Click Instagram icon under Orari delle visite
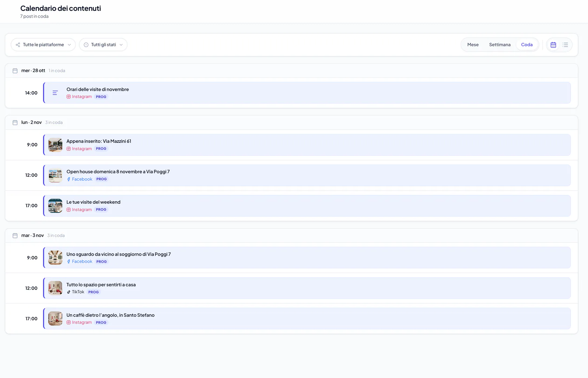This screenshot has width=588, height=378. pos(69,97)
